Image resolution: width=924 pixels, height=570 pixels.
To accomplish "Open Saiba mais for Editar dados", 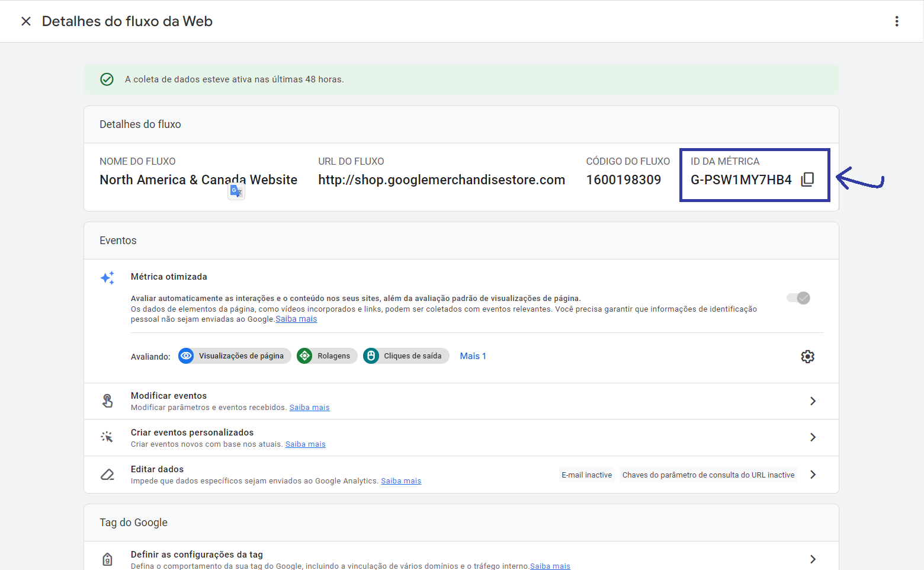I will [401, 481].
